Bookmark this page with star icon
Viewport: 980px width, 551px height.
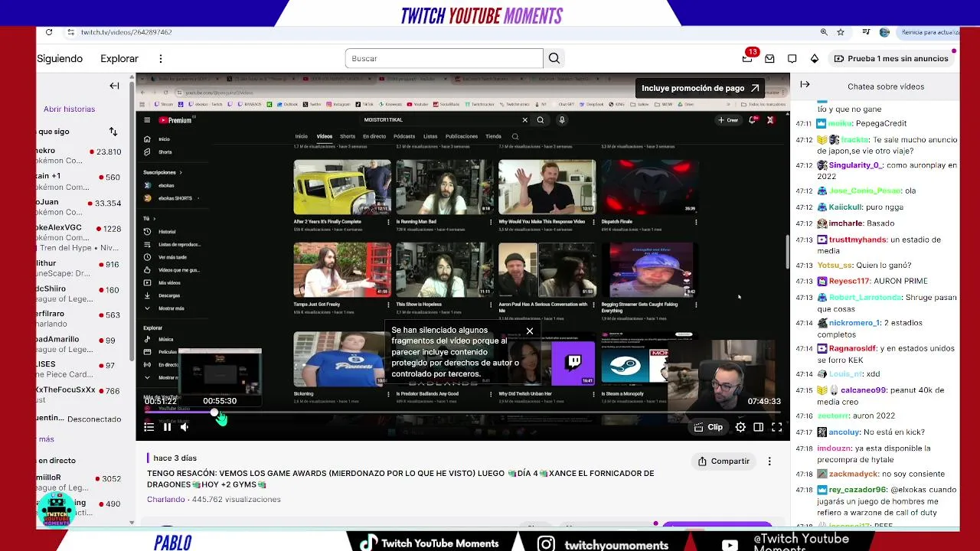pos(841,32)
